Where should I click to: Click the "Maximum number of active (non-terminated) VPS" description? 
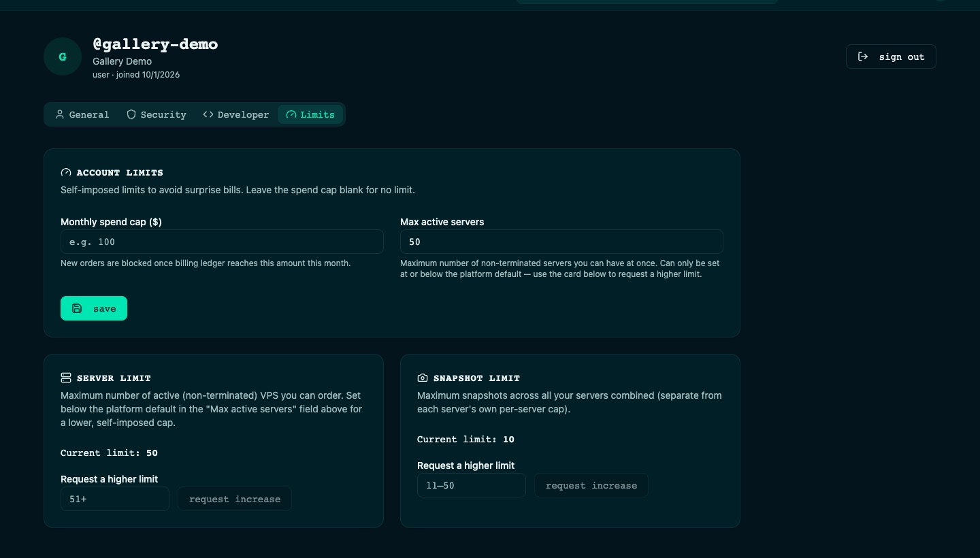[212, 409]
